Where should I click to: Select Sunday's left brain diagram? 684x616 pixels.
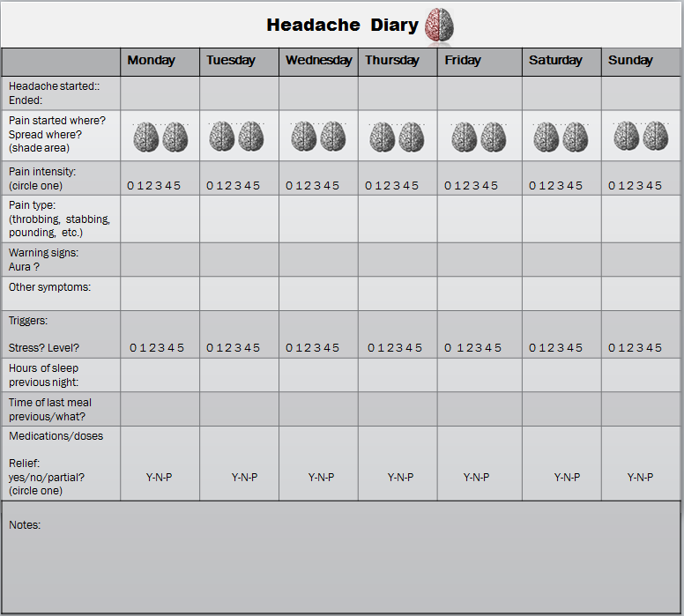click(627, 136)
